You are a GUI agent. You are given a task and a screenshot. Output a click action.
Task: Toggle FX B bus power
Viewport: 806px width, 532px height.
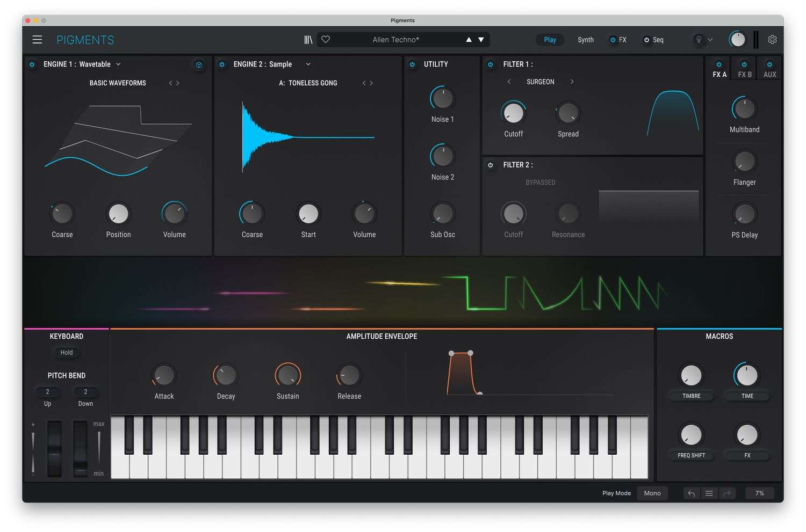pos(744,64)
